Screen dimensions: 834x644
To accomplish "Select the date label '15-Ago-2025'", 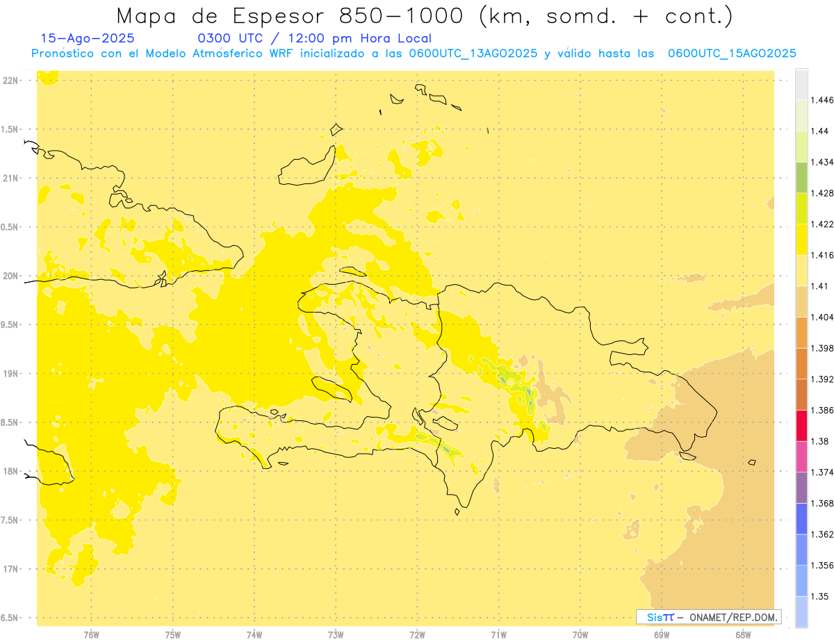I will [88, 39].
